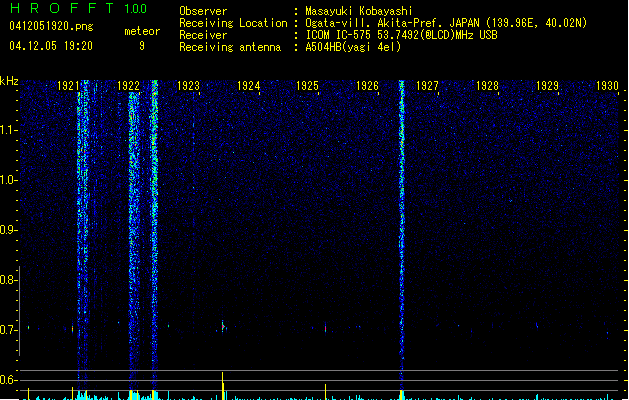The image size is (629, 400).
Task: Click the 0.7 kHz frequency label
Action: pyautogui.click(x=8, y=330)
